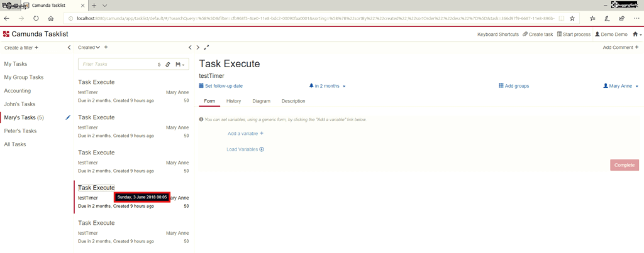Switch to the Description tab
The width and height of the screenshot is (644, 253).
pos(293,101)
